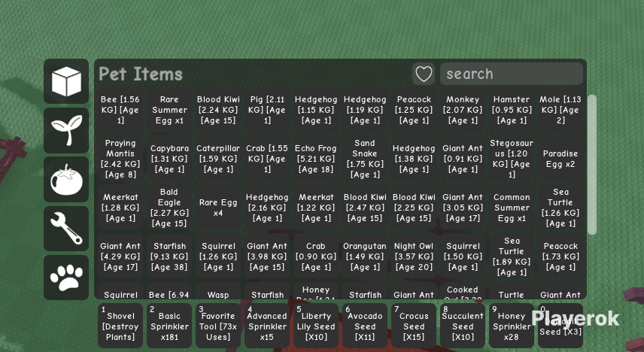Image resolution: width=644 pixels, height=352 pixels.
Task: Select the Rare Summer Egg x1 item
Action: (x=169, y=110)
